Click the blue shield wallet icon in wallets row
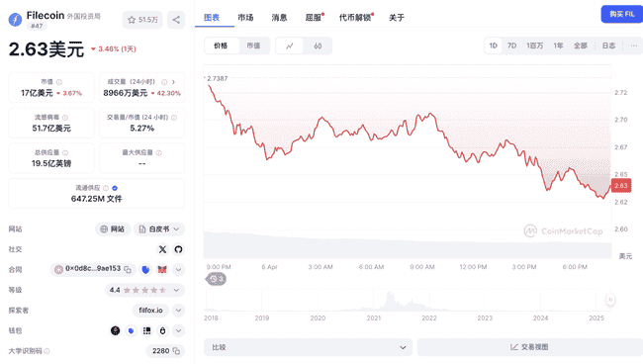 (131, 330)
